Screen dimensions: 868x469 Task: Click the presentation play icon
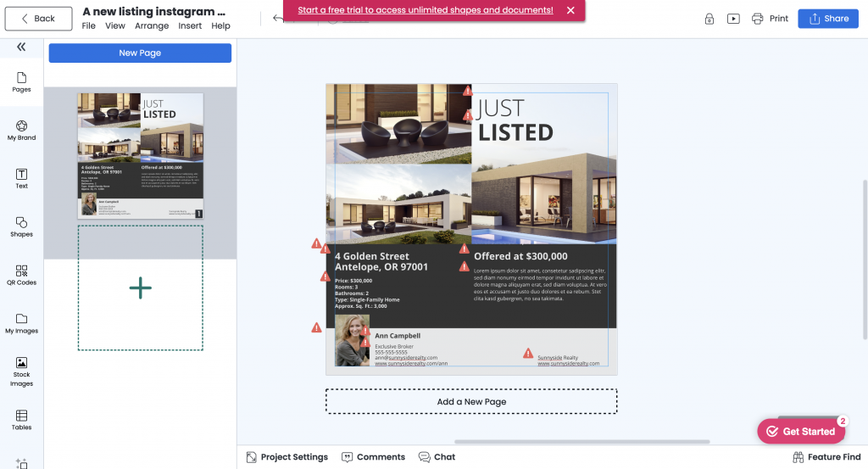click(733, 19)
